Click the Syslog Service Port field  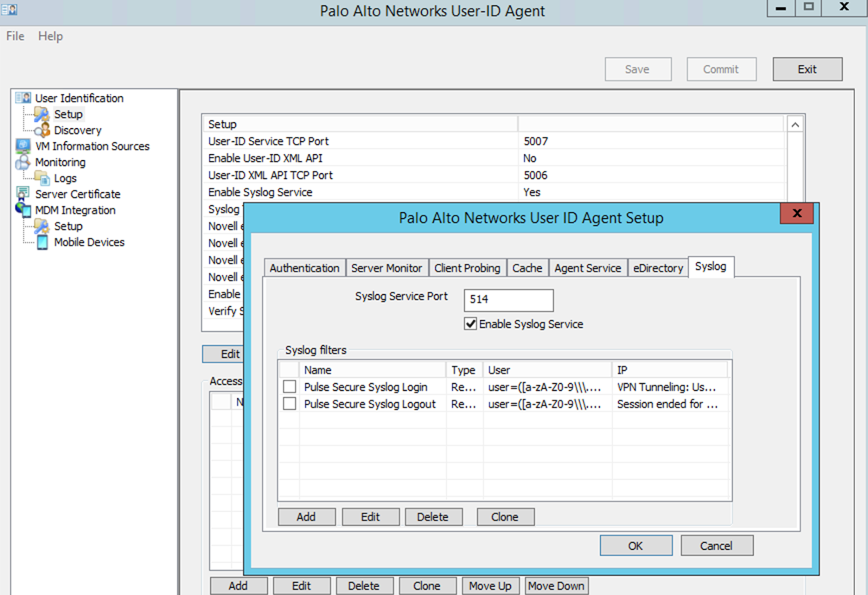[508, 300]
